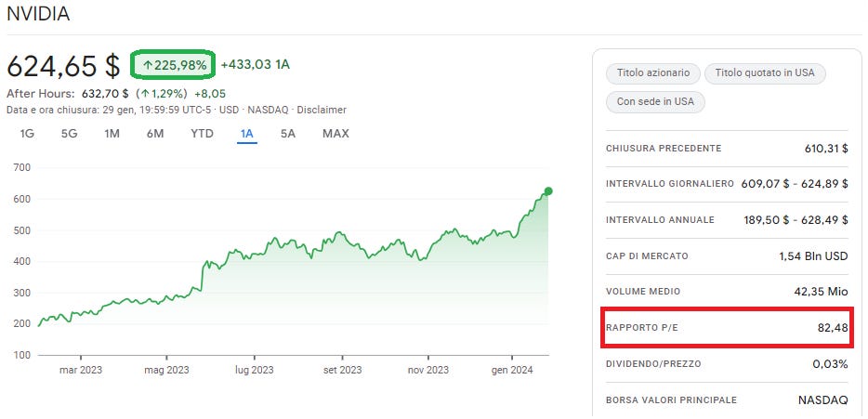This screenshot has height=419, width=868.
Task: Click the nov 2023 axis label
Action: (427, 371)
